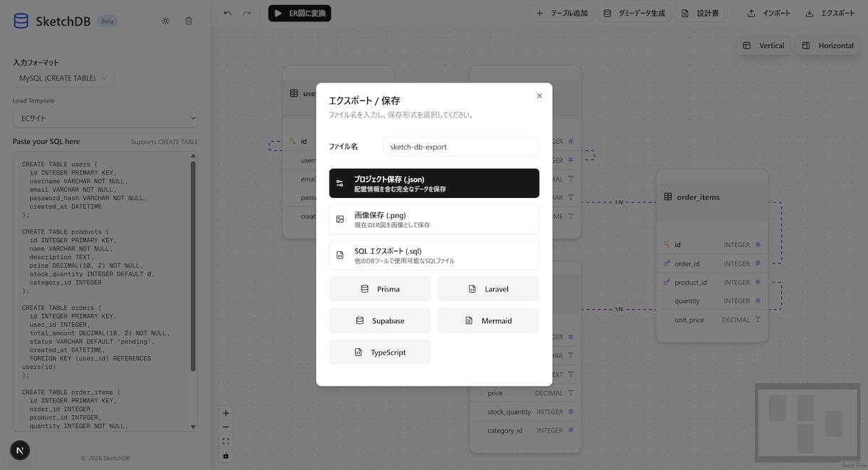This screenshot has width=868, height=470.
Task: Click the ファイル名 input field
Action: 461,147
